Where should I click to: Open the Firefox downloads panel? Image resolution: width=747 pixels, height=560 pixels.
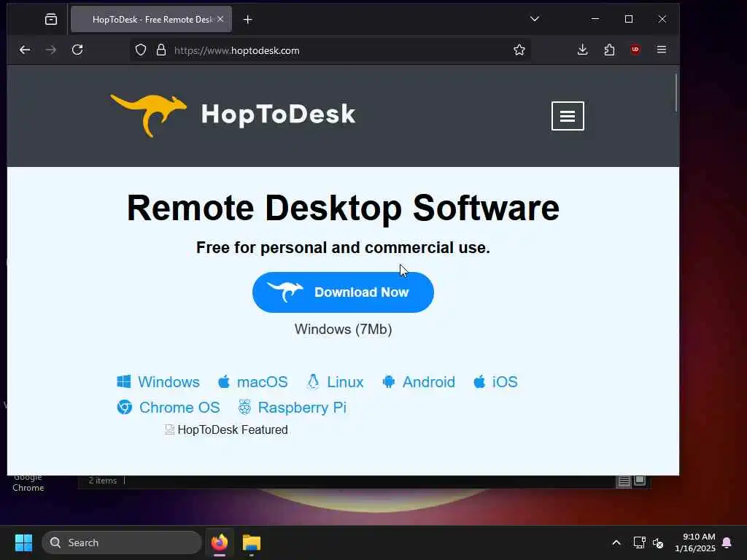(x=582, y=50)
